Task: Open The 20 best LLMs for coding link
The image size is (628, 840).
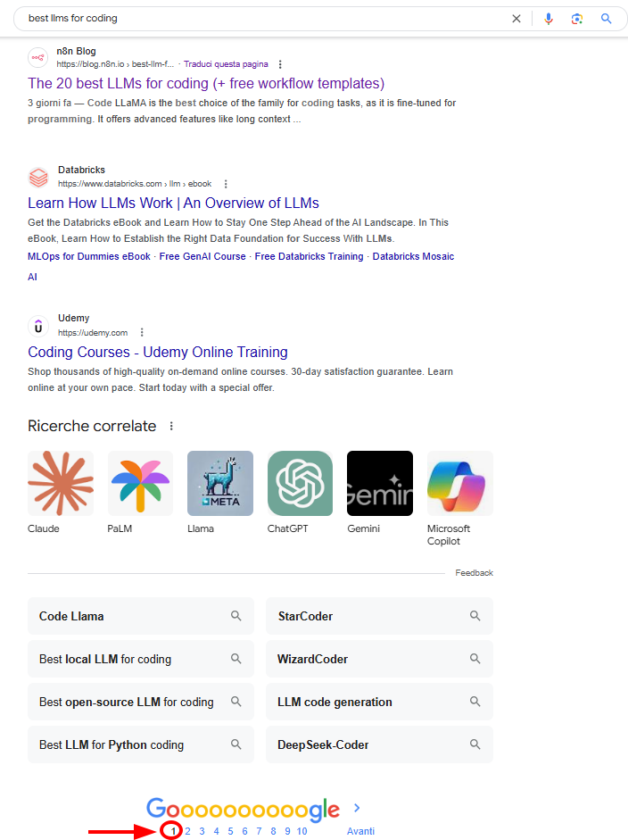Action: (x=206, y=83)
